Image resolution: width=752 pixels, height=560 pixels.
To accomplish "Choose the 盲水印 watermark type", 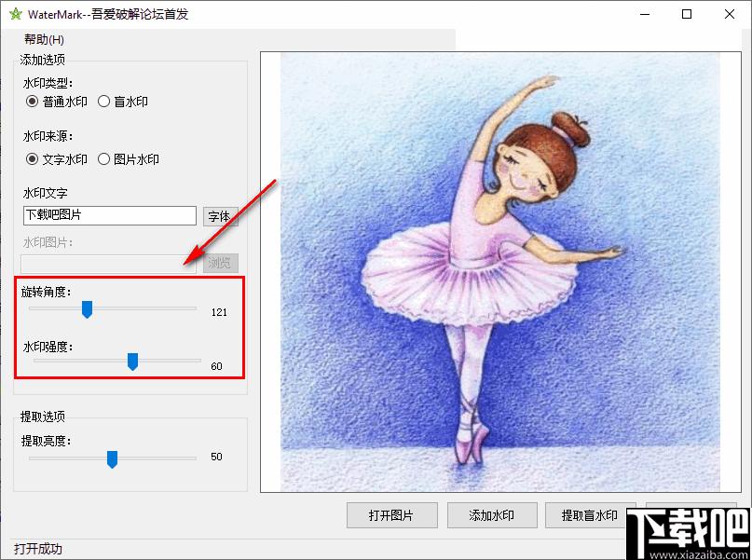I will coord(104,102).
